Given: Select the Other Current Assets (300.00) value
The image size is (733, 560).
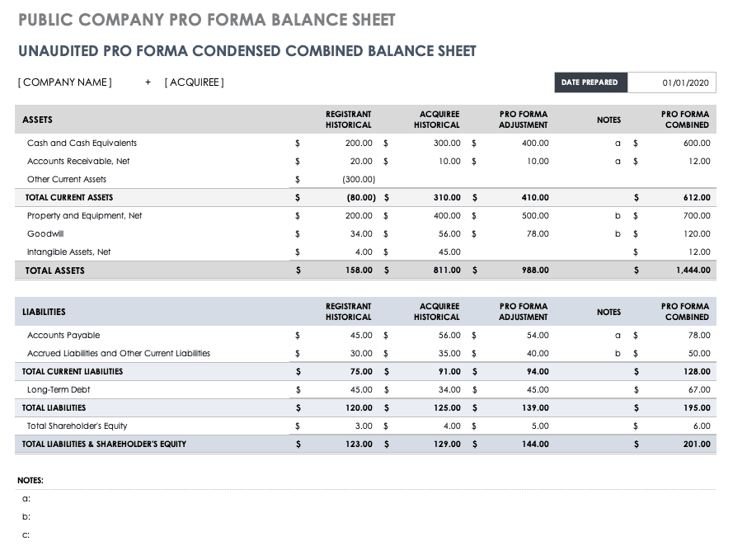Looking at the screenshot, I should pyautogui.click(x=359, y=180).
